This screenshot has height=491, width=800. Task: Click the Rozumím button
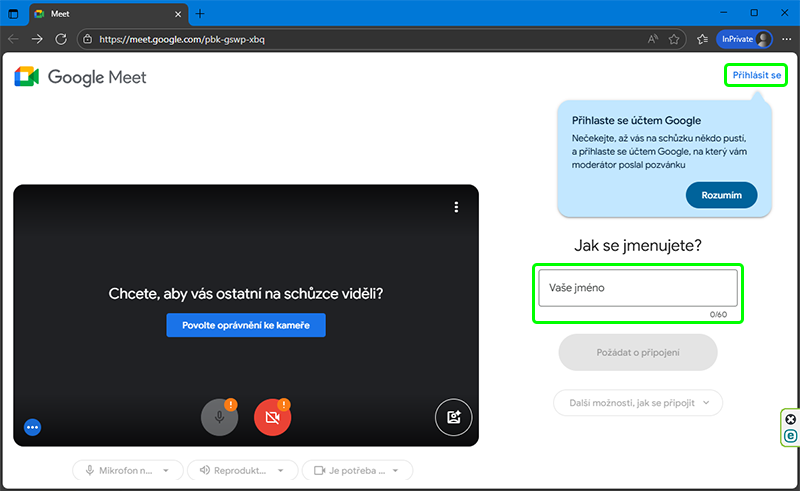721,196
